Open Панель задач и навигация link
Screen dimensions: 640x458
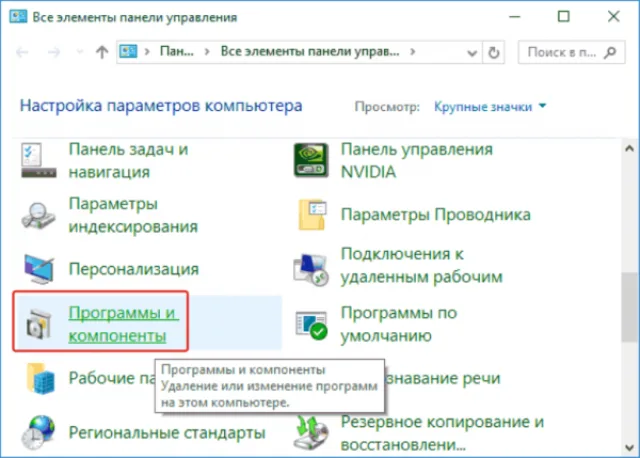pos(128,160)
